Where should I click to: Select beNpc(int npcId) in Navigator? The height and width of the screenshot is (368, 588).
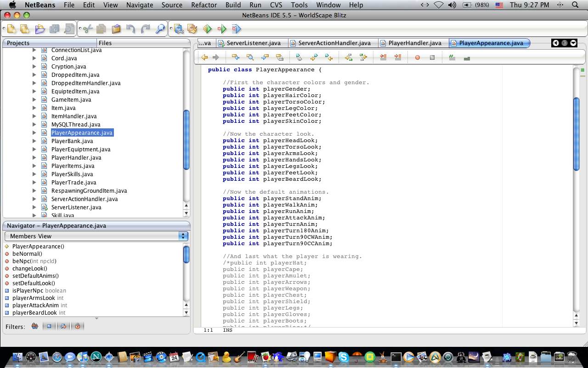pyautogui.click(x=34, y=261)
